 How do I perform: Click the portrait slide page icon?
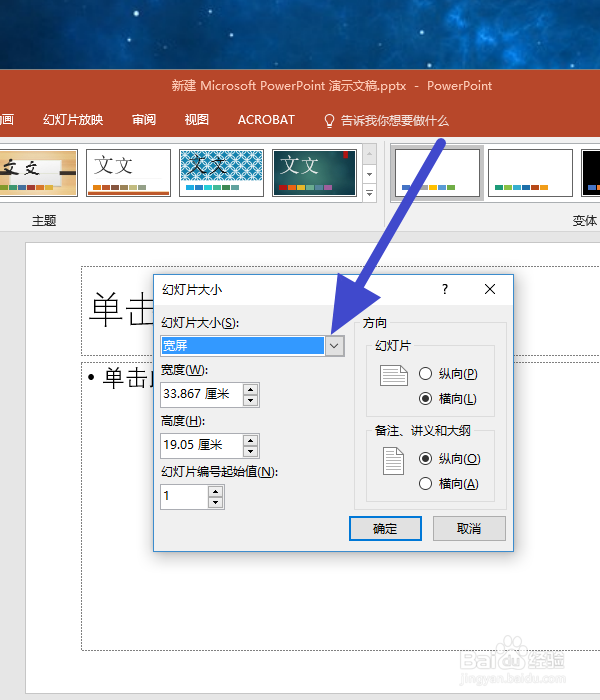click(x=394, y=375)
